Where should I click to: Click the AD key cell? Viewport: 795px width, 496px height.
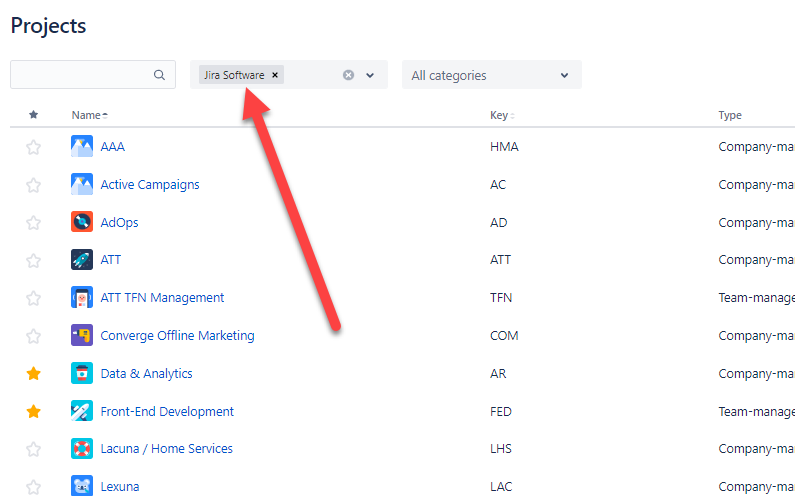click(498, 223)
